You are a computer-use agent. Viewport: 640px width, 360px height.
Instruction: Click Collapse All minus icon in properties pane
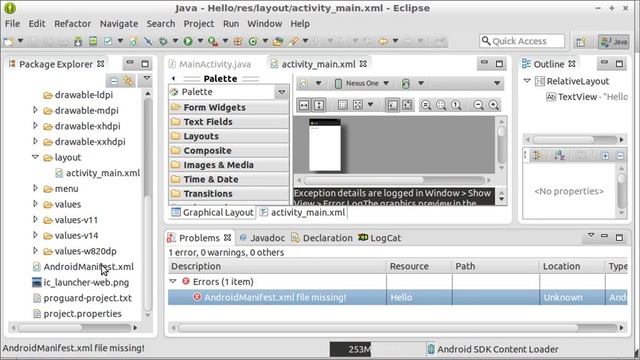pos(620,156)
